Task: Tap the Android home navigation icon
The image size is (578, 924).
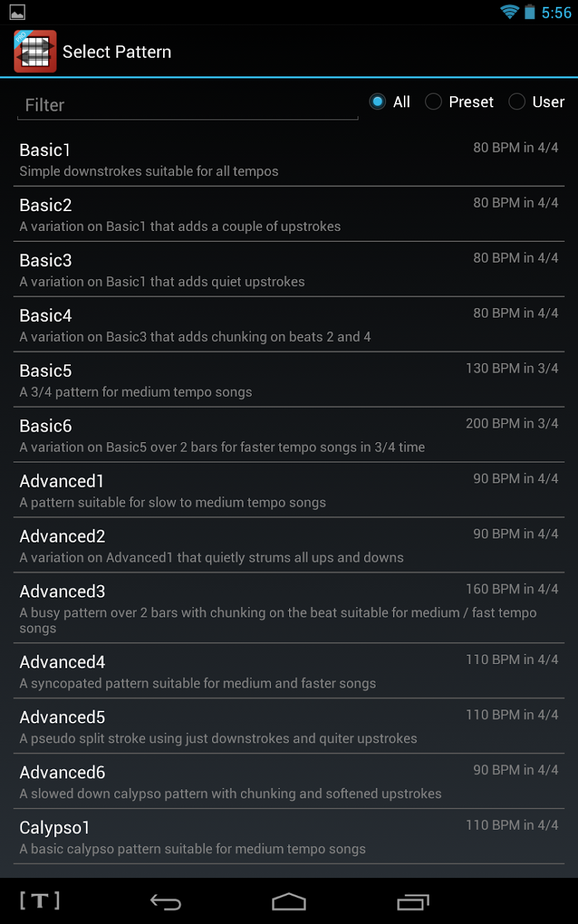Action: coord(288,901)
